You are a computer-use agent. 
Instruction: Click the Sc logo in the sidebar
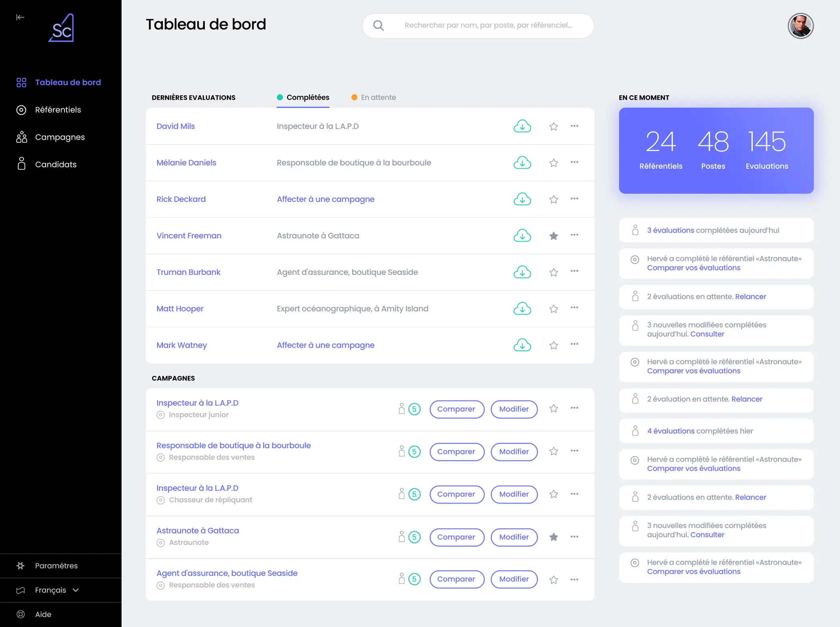(62, 28)
